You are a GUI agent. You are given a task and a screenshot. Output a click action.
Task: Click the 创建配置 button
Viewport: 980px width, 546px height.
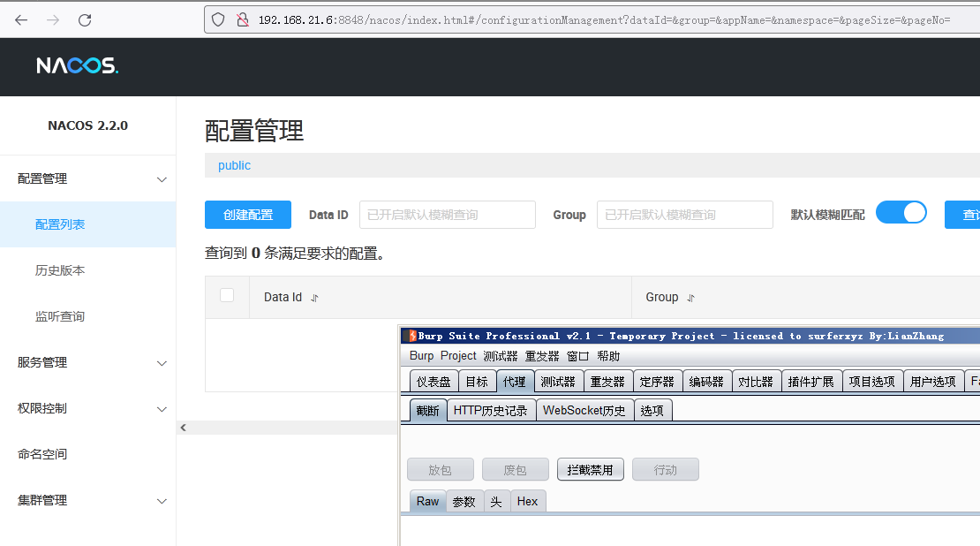click(x=248, y=215)
